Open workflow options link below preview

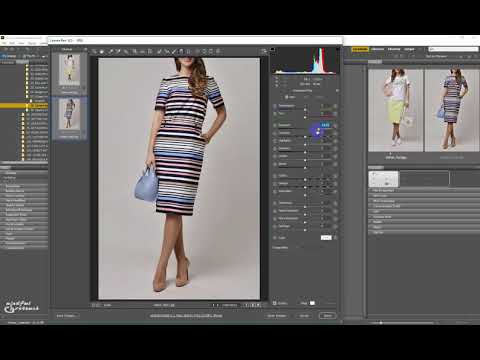186,316
